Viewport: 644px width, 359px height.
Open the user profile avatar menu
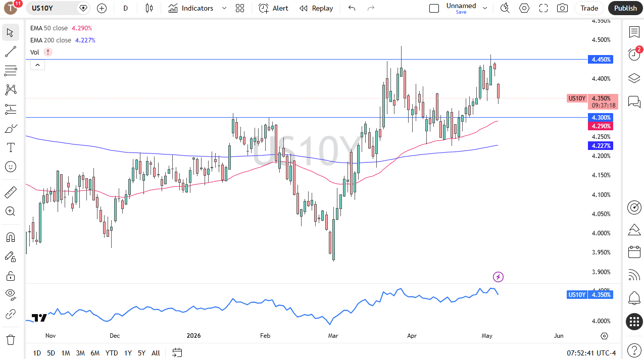(x=11, y=8)
